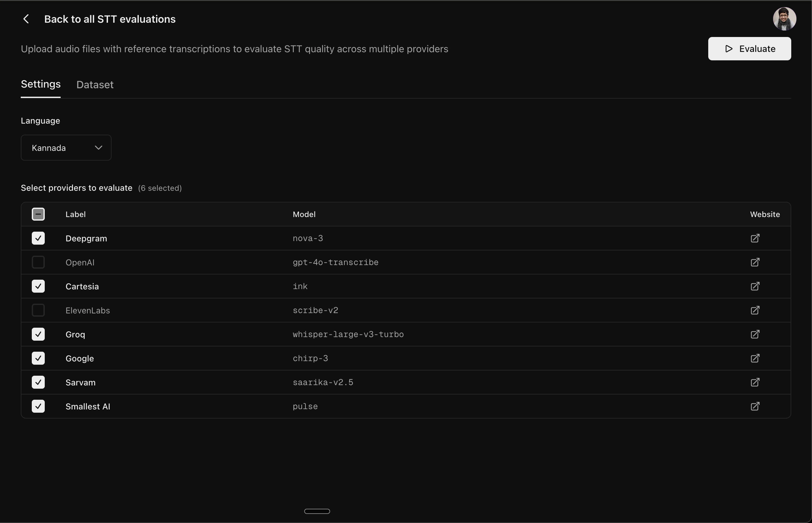Open the Google website link

(755, 358)
